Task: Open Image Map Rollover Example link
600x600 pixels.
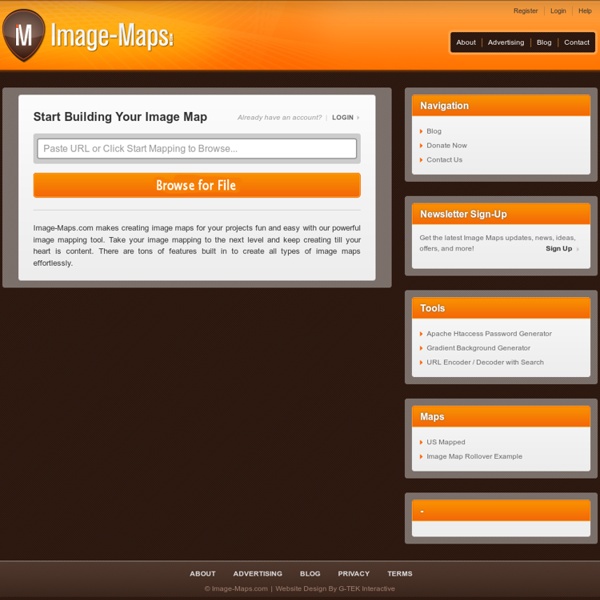Action: tap(474, 456)
